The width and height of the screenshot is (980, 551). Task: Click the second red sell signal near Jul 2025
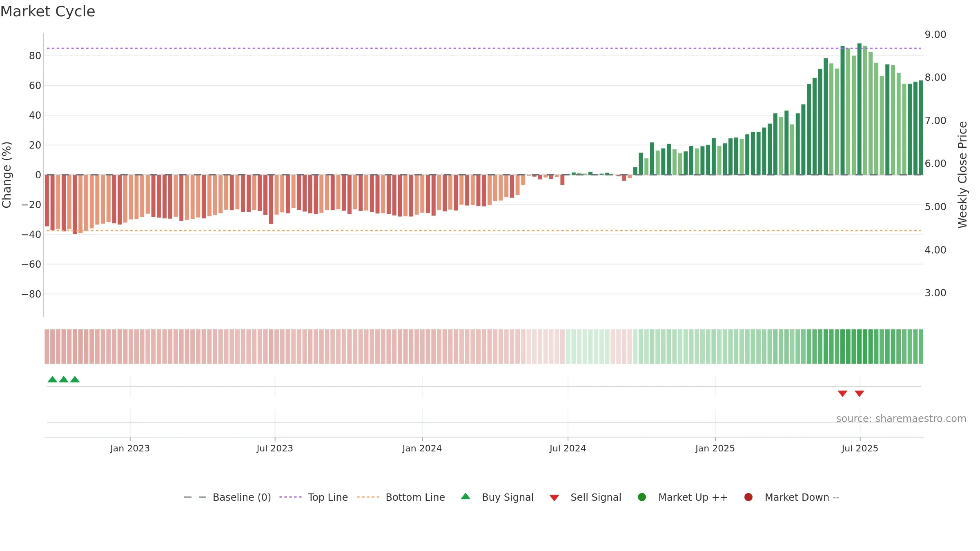[x=859, y=393]
